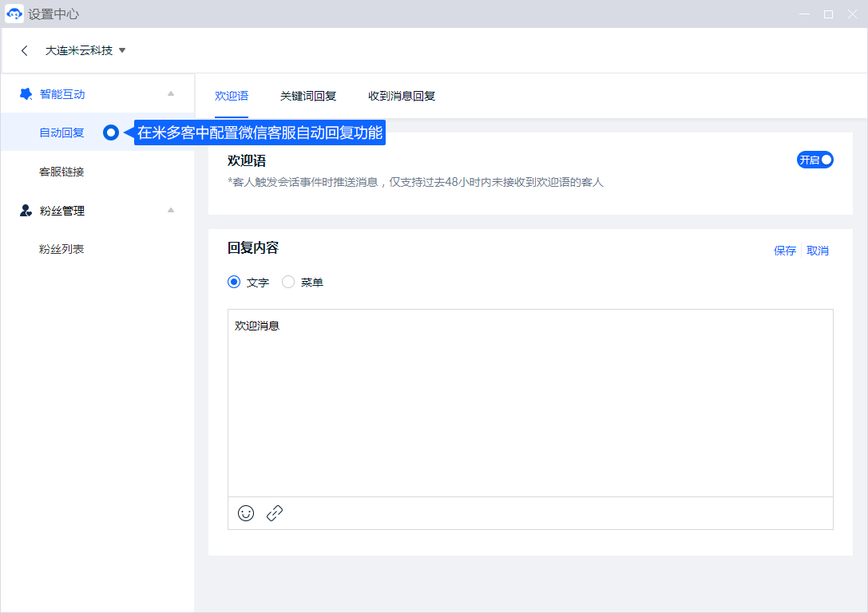The image size is (868, 613).
Task: Click the app logo in title bar
Action: pyautogui.click(x=14, y=14)
